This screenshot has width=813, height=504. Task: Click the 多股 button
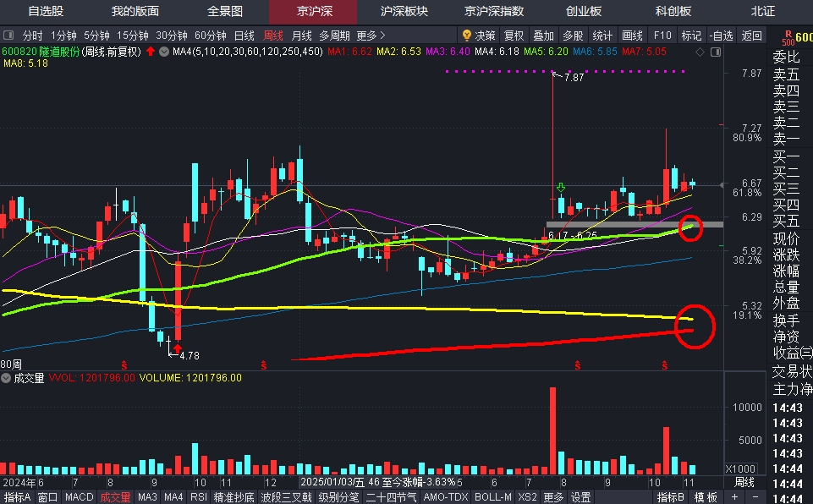[x=573, y=36]
